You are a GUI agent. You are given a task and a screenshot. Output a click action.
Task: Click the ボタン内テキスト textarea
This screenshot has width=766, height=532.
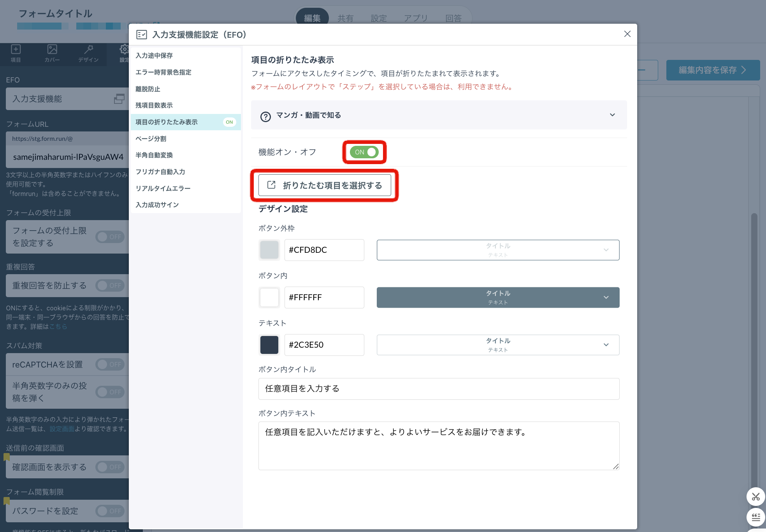[x=439, y=446]
